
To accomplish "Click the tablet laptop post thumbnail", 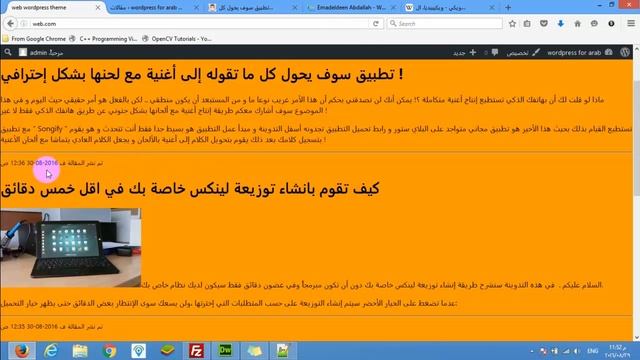I will point(71,248).
